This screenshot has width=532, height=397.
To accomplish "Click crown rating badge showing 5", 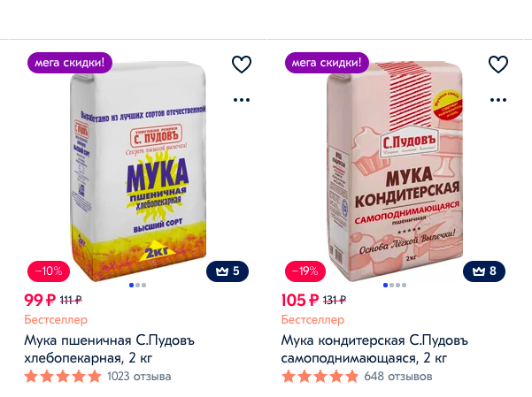I will [x=227, y=271].
